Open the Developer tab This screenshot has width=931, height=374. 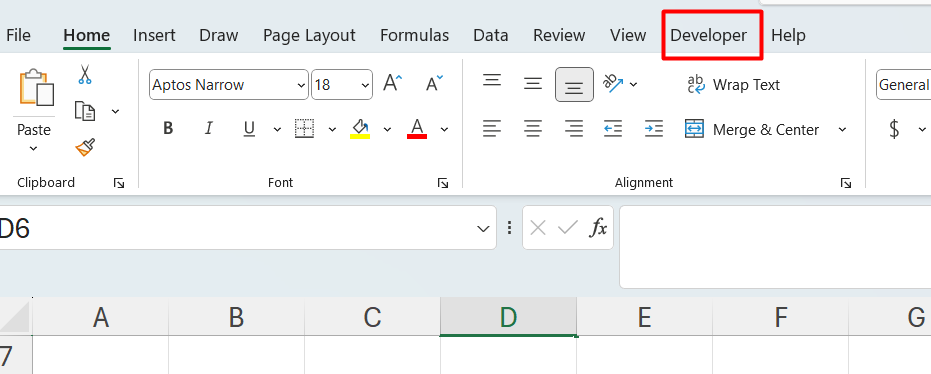708,35
